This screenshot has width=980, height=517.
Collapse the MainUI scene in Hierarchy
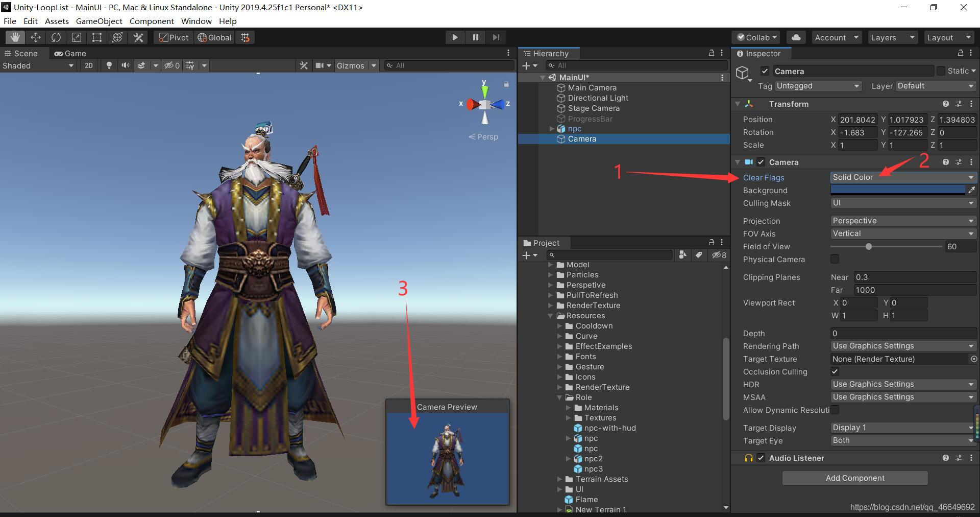click(x=543, y=78)
